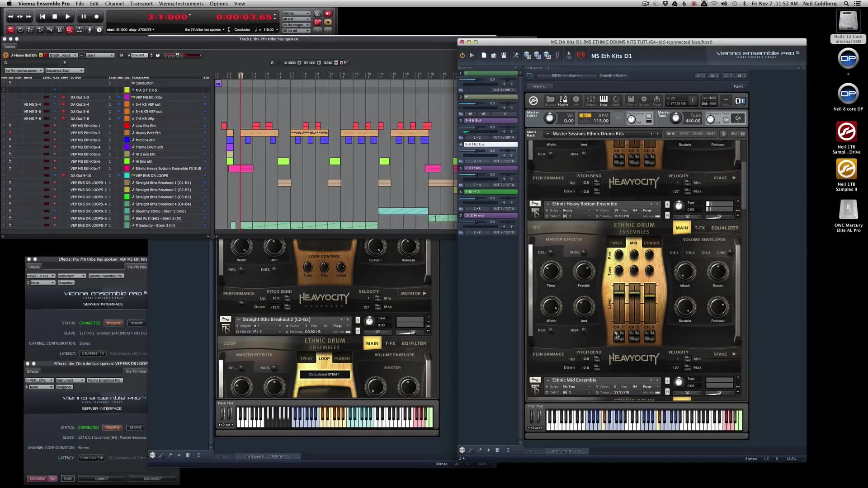Open the 48 kHz sample rate dropdown
The width and height of the screenshot is (868, 488).
coord(296,19)
